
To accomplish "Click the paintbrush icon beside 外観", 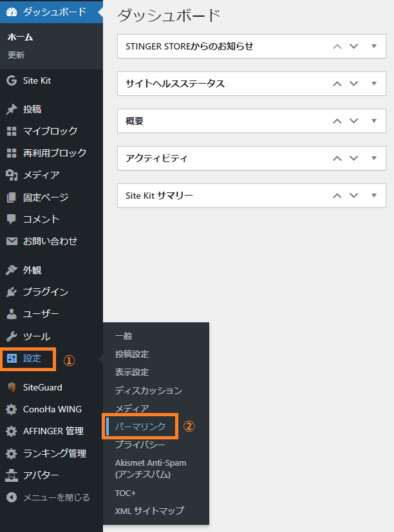I will point(12,270).
